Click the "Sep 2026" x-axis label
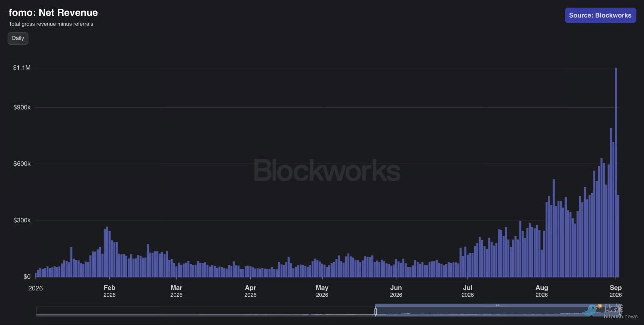Viewport: 644px width, 325px height. [616, 291]
